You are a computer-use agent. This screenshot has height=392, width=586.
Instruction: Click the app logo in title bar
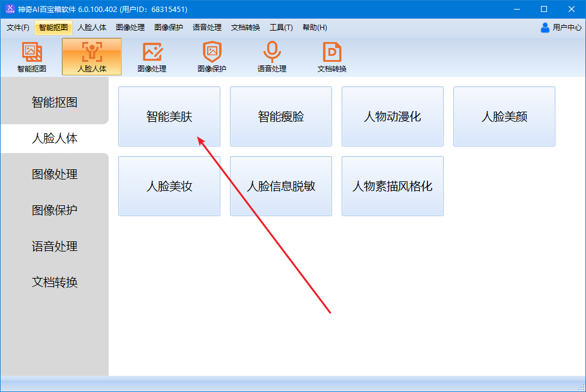tap(10, 9)
